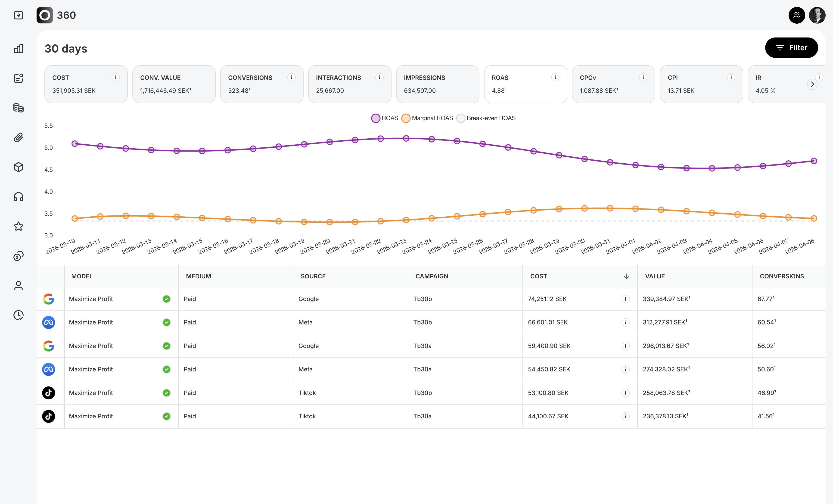The height and width of the screenshot is (504, 833).
Task: Click the coins stack sidebar icon
Action: tap(18, 108)
